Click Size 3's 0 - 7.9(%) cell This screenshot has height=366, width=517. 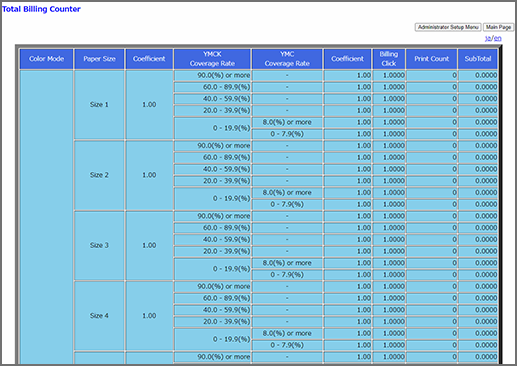click(x=287, y=275)
